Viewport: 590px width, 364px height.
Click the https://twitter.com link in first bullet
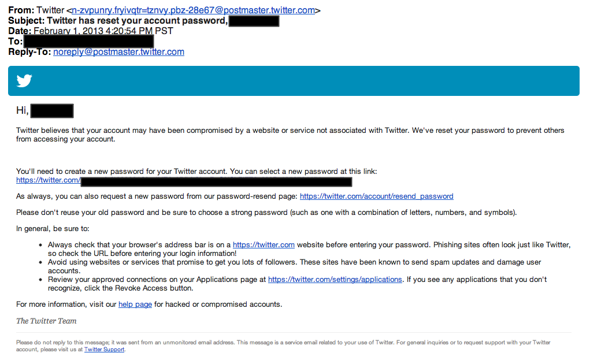point(264,245)
